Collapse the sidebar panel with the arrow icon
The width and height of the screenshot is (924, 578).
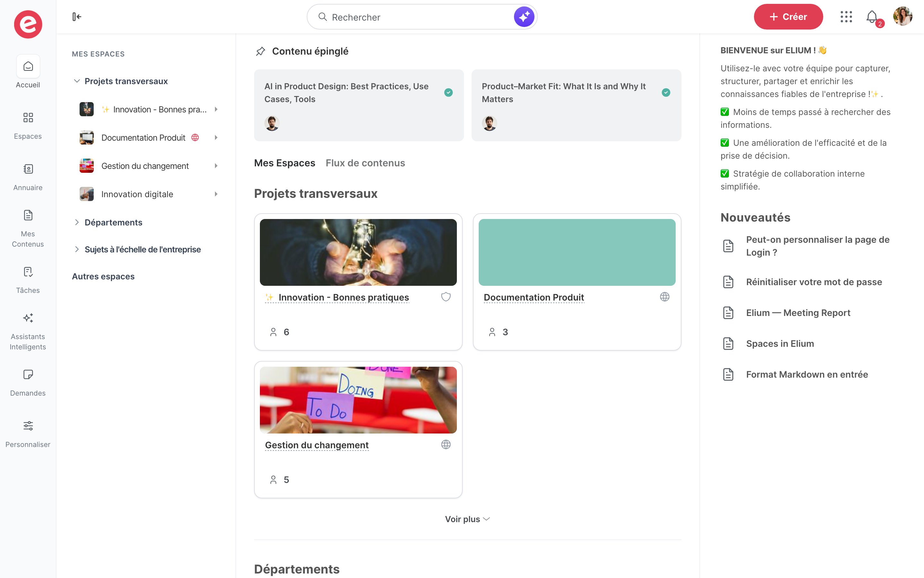click(77, 17)
